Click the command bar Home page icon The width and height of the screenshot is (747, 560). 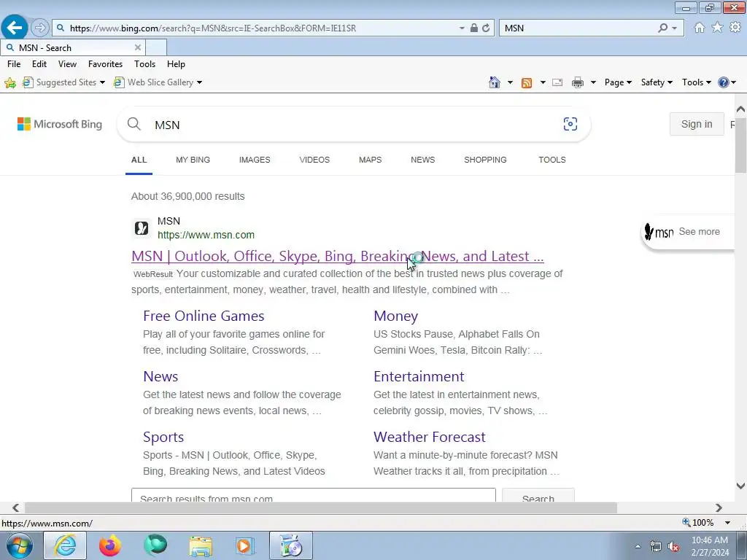pyautogui.click(x=495, y=82)
